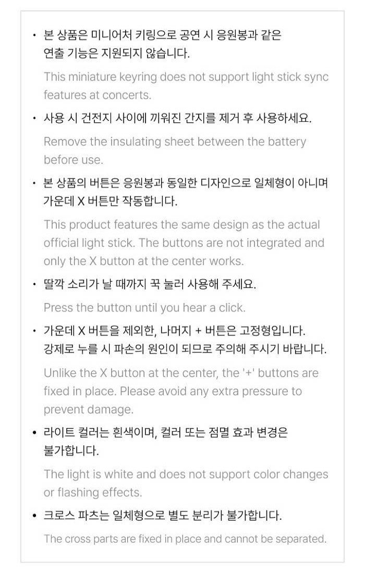Click the English text about light stick sync
This screenshot has width=365, height=588.
[x=186, y=77]
